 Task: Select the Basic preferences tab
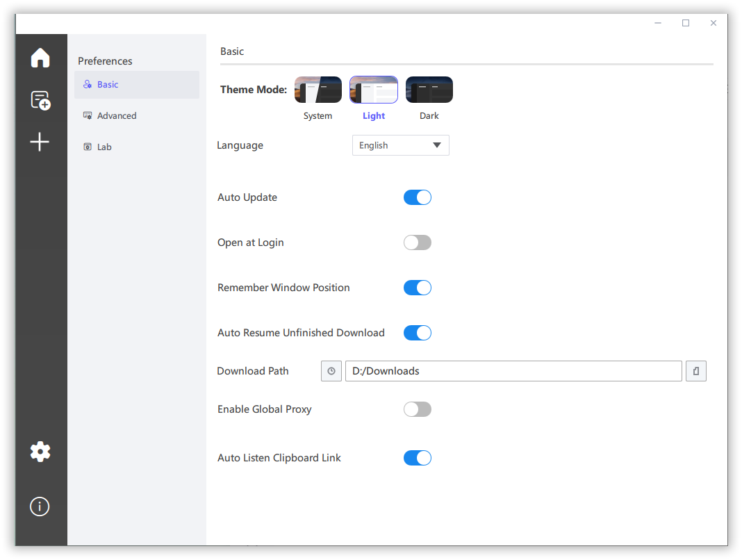tap(137, 85)
